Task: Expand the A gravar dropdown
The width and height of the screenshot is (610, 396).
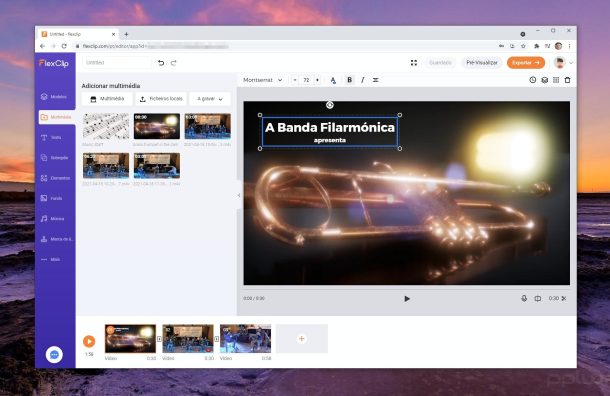Action: [x=210, y=99]
